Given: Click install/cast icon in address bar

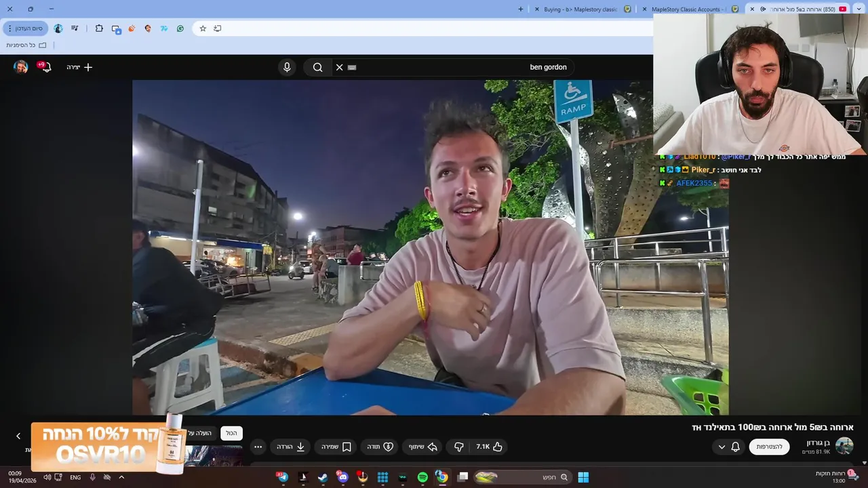Looking at the screenshot, I should tap(218, 28).
